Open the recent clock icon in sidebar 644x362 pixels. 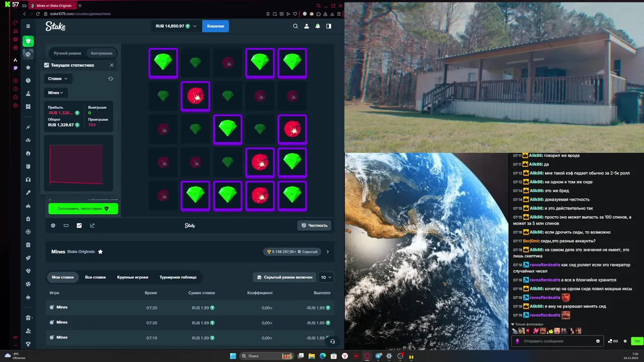click(28, 80)
